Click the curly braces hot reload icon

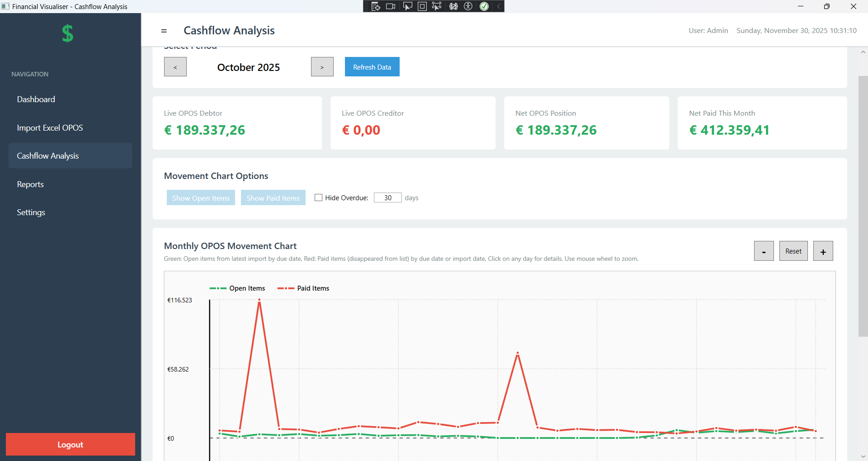click(453, 6)
